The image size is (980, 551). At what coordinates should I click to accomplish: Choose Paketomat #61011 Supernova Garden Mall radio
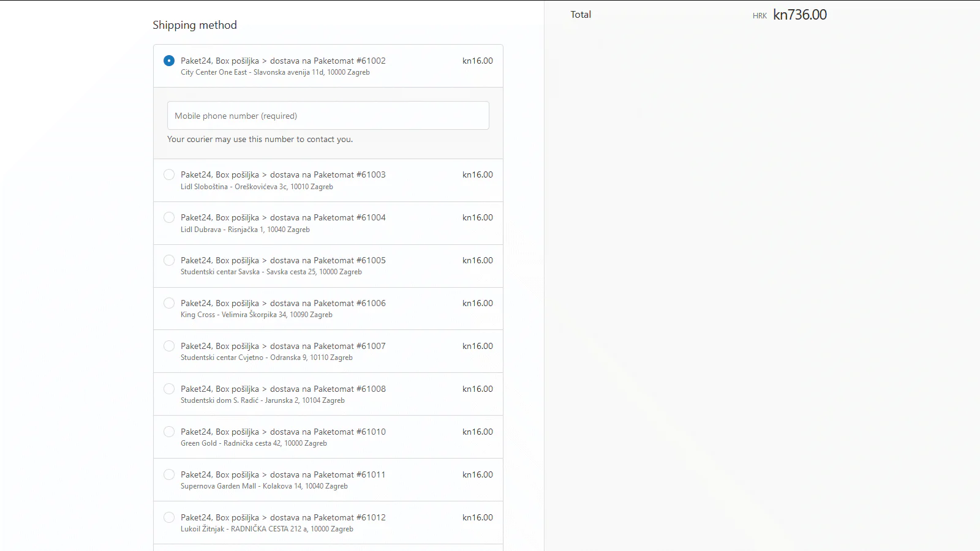pos(169,474)
